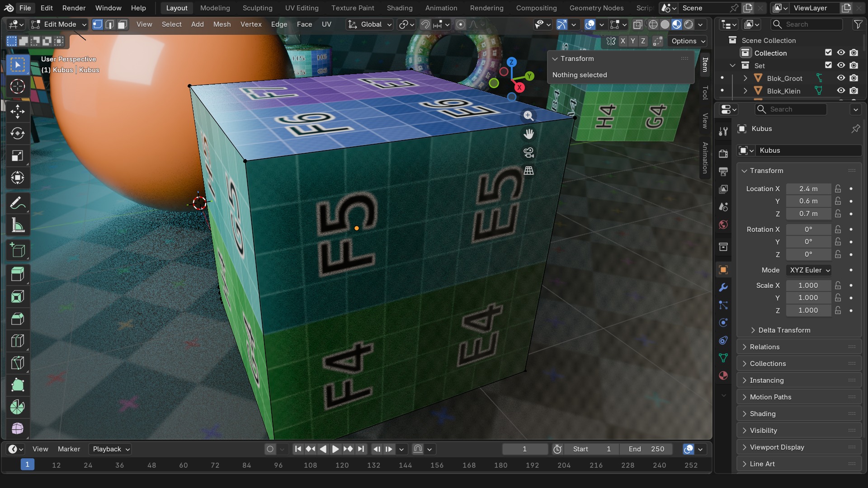The image size is (868, 488).
Task: Choose the Knife tool
Action: point(18,363)
